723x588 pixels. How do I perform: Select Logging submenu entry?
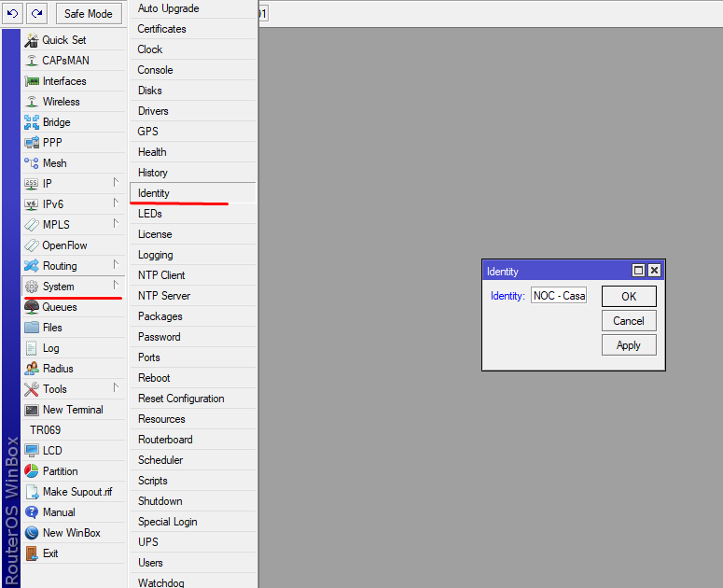[193, 255]
